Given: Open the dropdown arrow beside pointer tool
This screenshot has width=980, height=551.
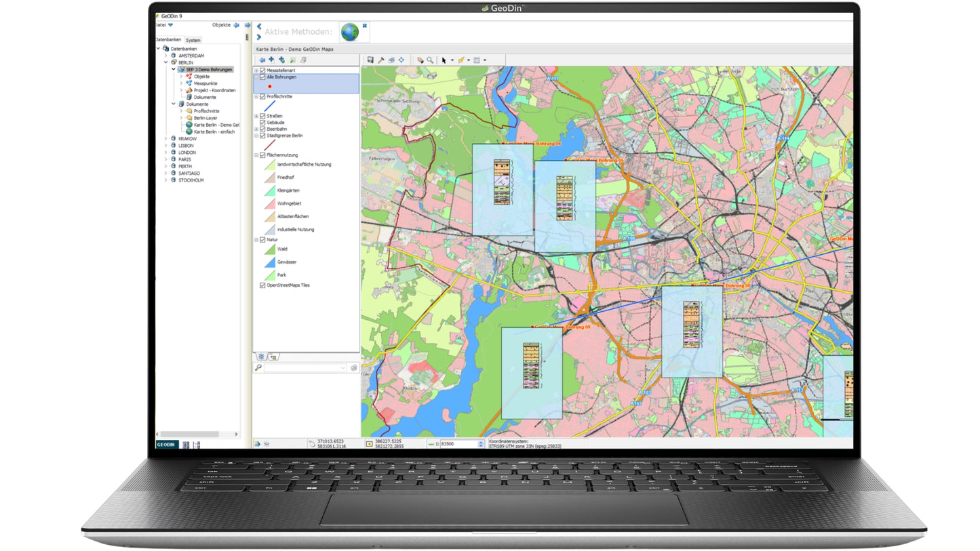Looking at the screenshot, I should click(x=452, y=60).
